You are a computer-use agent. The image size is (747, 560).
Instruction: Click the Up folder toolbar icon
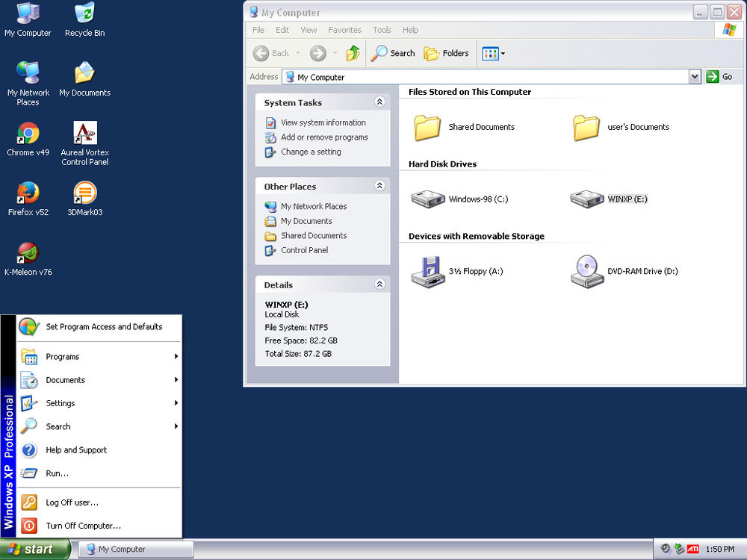353,53
